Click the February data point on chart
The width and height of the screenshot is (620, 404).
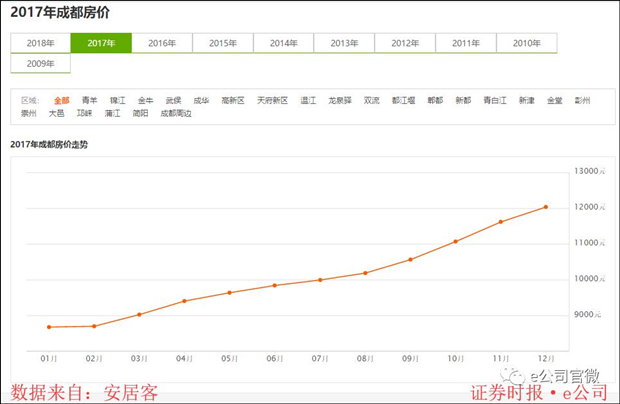(94, 326)
